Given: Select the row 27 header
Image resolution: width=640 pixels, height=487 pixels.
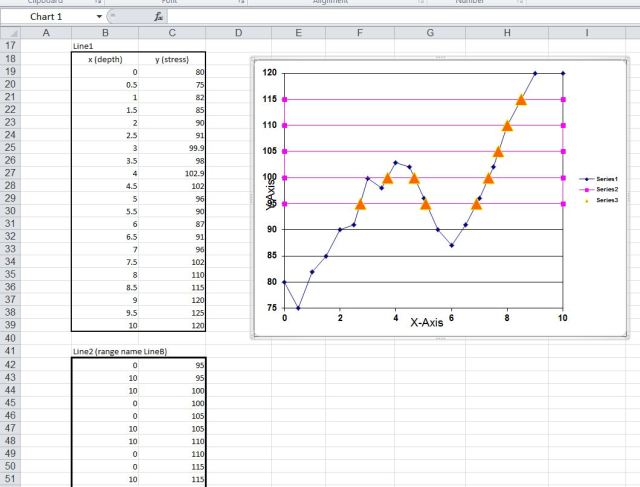Looking at the screenshot, I should click(x=11, y=172).
